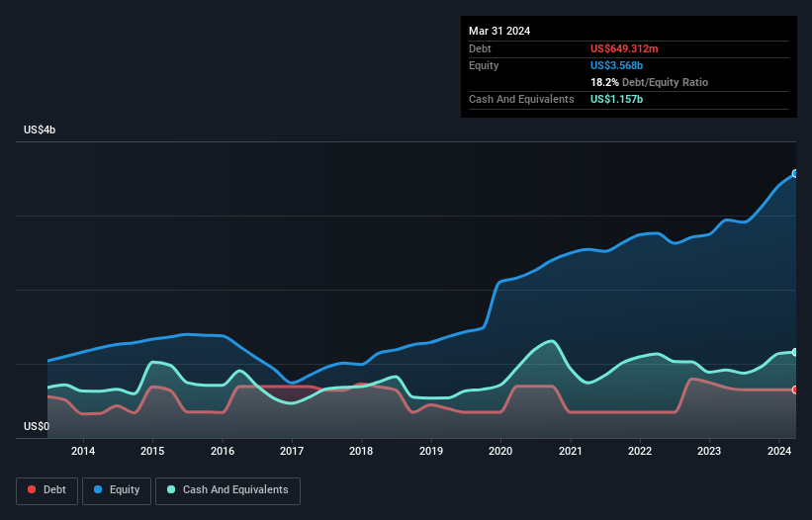
Task: Click the Mar 31 2024 tooltip date
Action: (x=499, y=31)
